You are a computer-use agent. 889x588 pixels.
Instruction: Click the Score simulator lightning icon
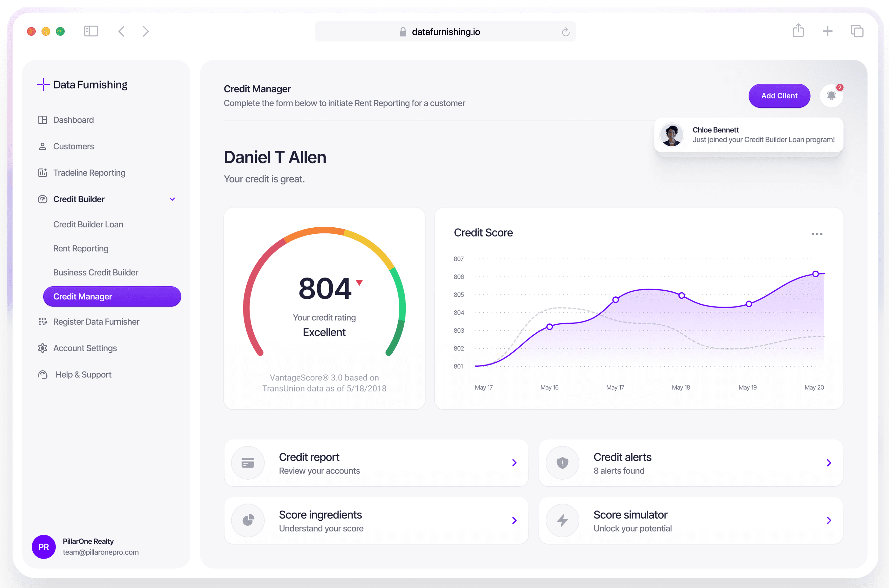[x=562, y=520]
